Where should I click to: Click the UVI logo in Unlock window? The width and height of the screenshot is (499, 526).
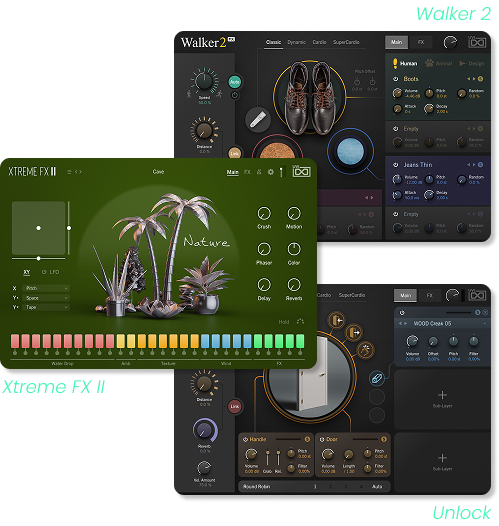[477, 295]
